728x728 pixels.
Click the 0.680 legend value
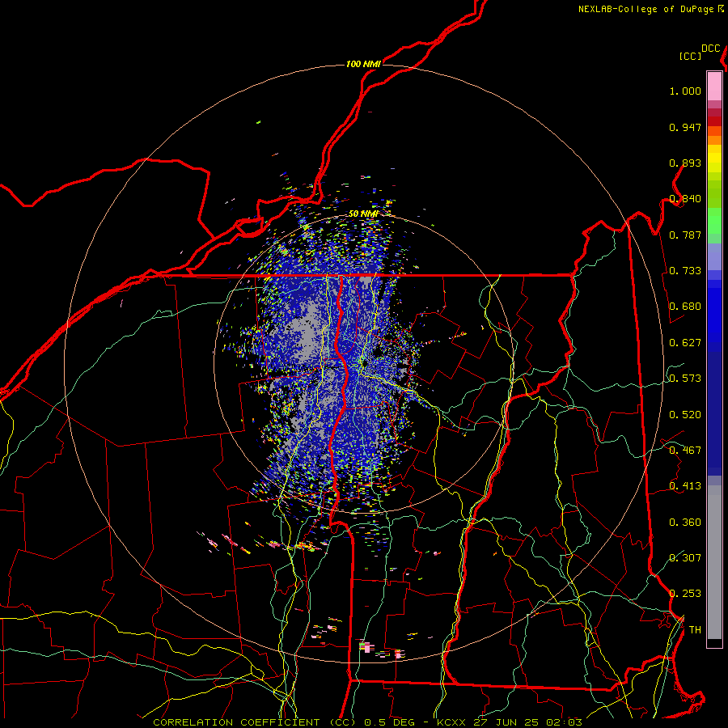tap(685, 307)
